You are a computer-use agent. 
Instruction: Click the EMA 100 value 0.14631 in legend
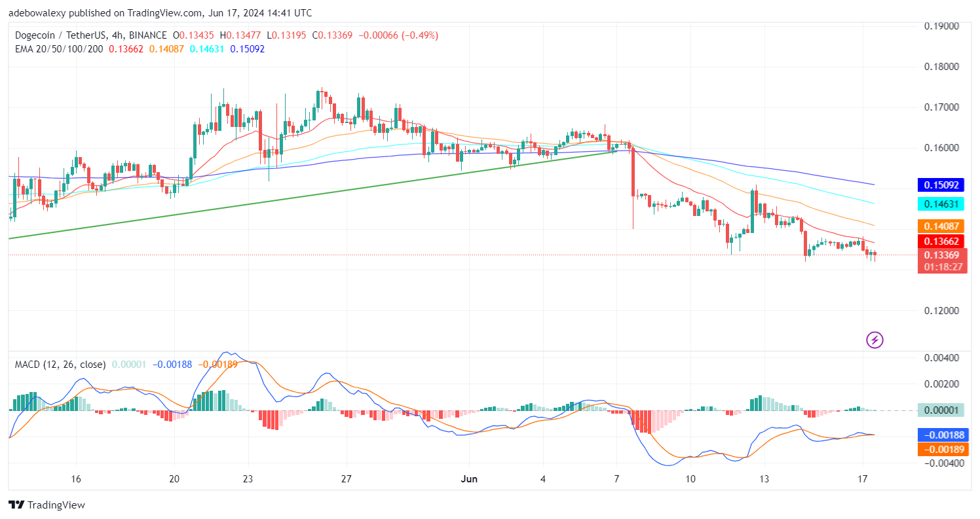[x=206, y=48]
